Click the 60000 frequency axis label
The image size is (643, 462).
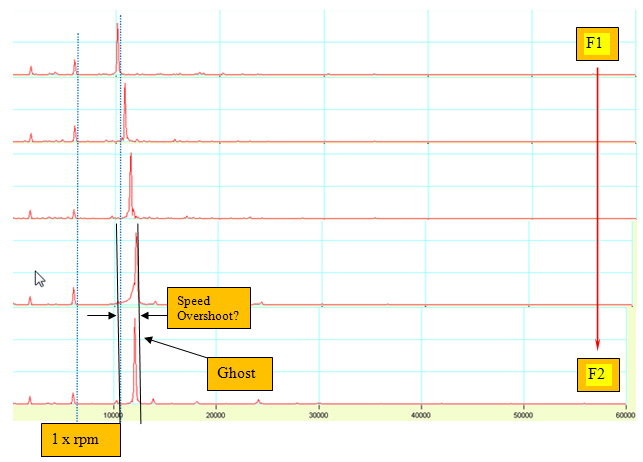pyautogui.click(x=625, y=415)
